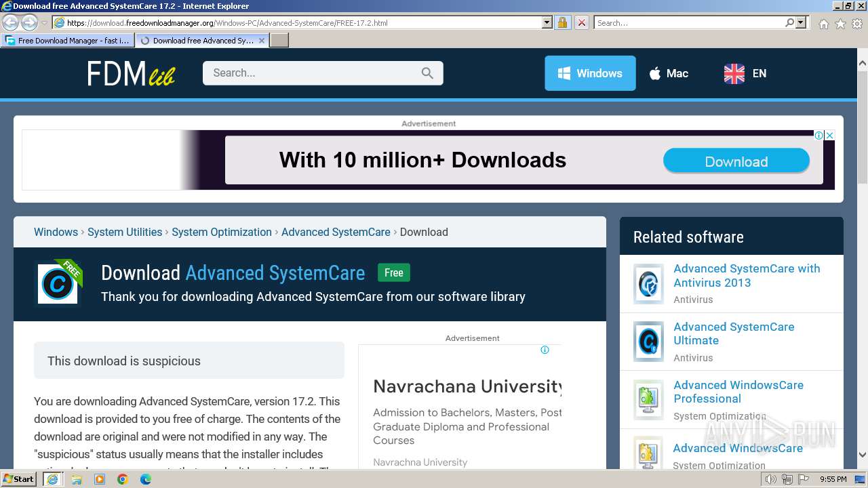Open the Advanced WindowsCare Professional link
868x488 pixels.
click(738, 392)
